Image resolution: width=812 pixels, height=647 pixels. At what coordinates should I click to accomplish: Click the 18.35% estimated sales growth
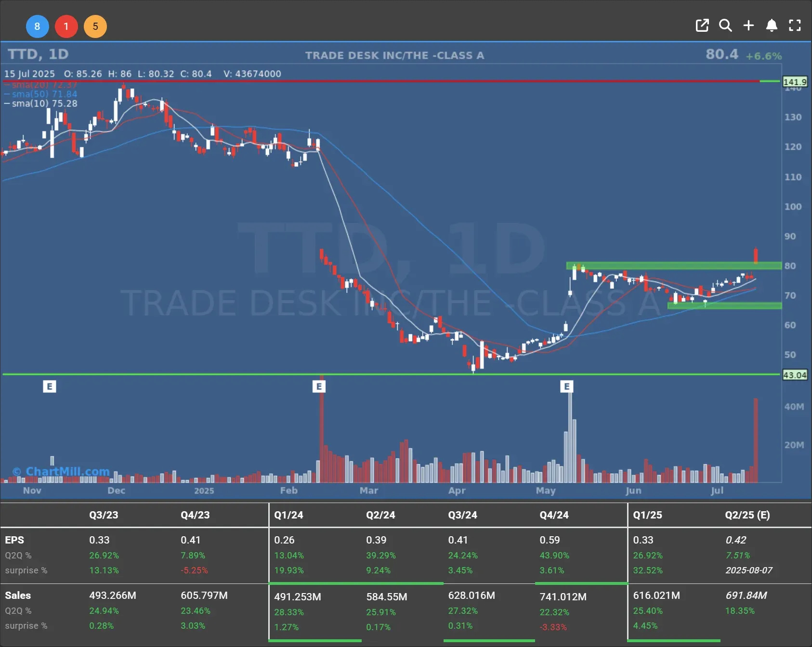click(740, 611)
